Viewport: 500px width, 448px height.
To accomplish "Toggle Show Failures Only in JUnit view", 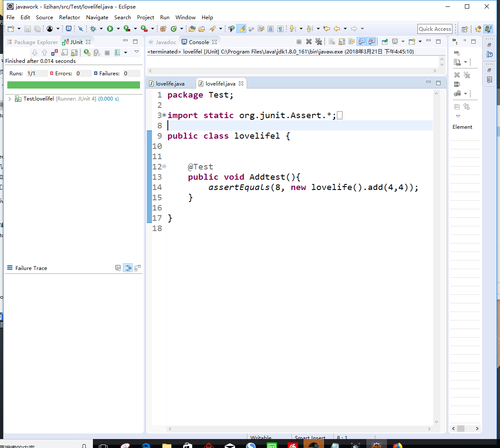I will 54,53.
